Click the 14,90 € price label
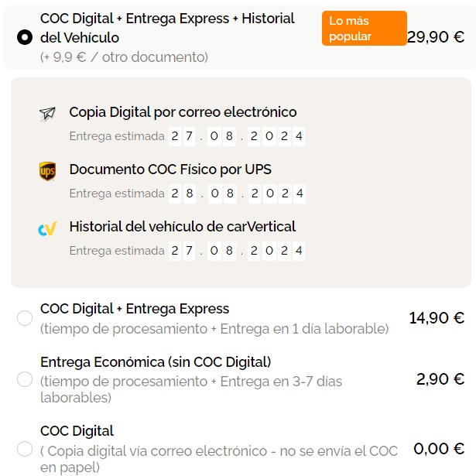The image size is (476, 476). 437,317
